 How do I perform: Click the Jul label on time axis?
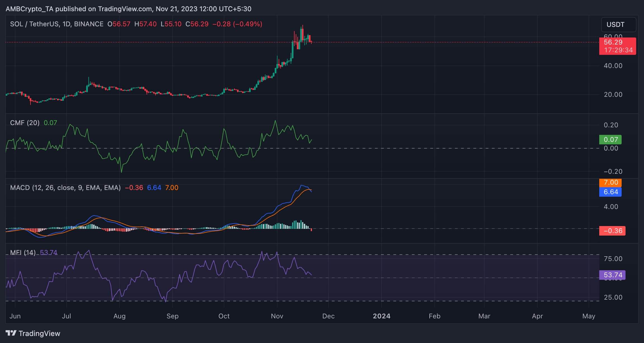click(x=66, y=316)
